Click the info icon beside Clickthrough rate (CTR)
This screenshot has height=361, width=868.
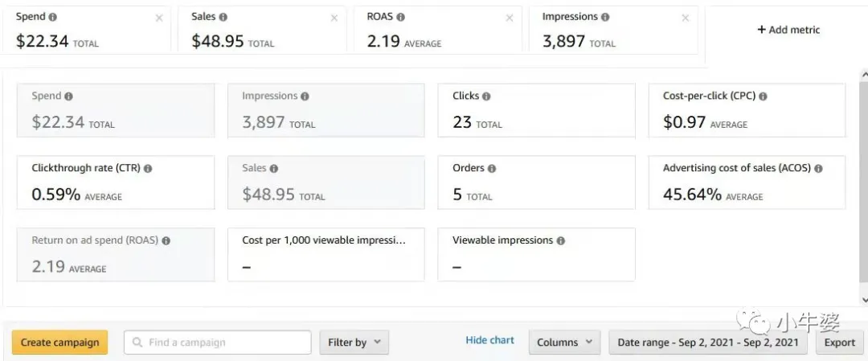point(148,169)
